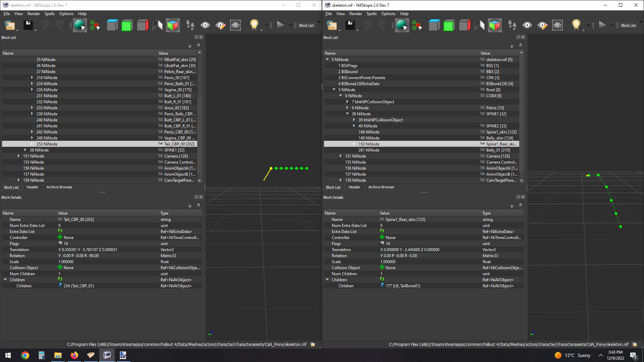The image size is (644, 362).
Task: Switch to front view green cube in left window
Action: (127, 25)
